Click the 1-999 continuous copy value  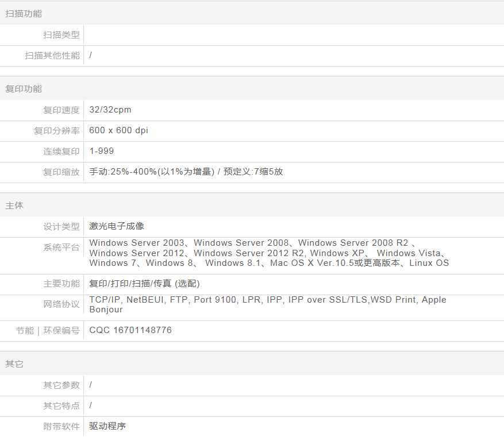point(102,151)
